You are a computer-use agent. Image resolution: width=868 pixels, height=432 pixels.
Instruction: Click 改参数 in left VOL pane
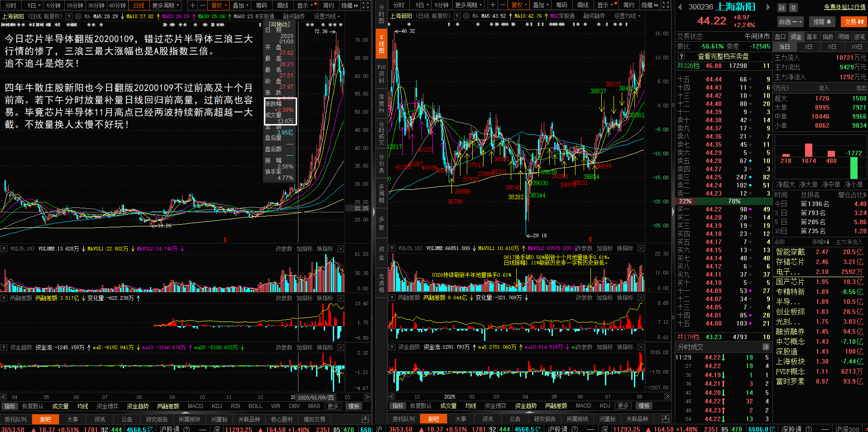click(x=284, y=249)
